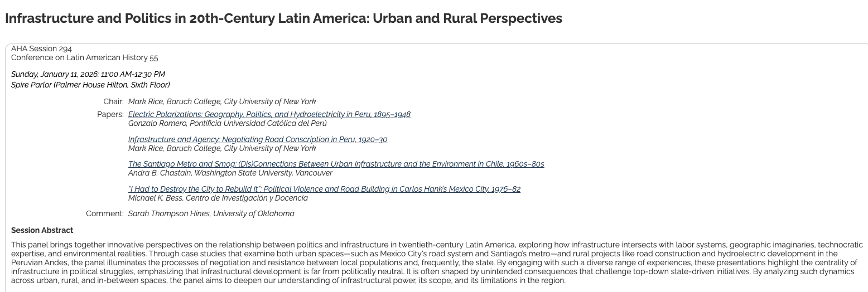
Task: Click the Session Abstract heading
Action: [x=42, y=230]
